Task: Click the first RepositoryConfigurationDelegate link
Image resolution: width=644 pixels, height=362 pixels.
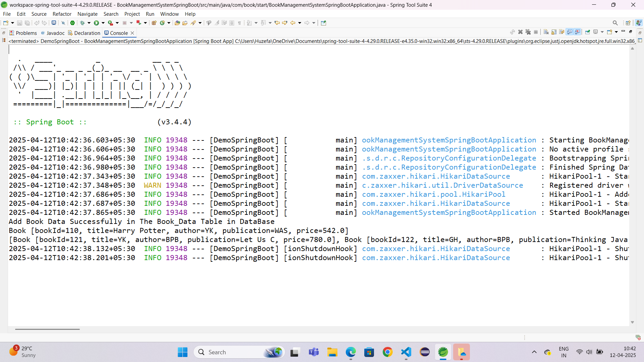Action: (449, 158)
